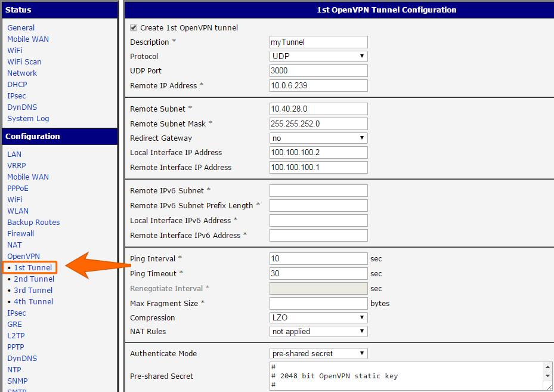Image resolution: width=554 pixels, height=392 pixels.
Task: Click the Remote Interface IP Address field
Action: pyautogui.click(x=318, y=167)
